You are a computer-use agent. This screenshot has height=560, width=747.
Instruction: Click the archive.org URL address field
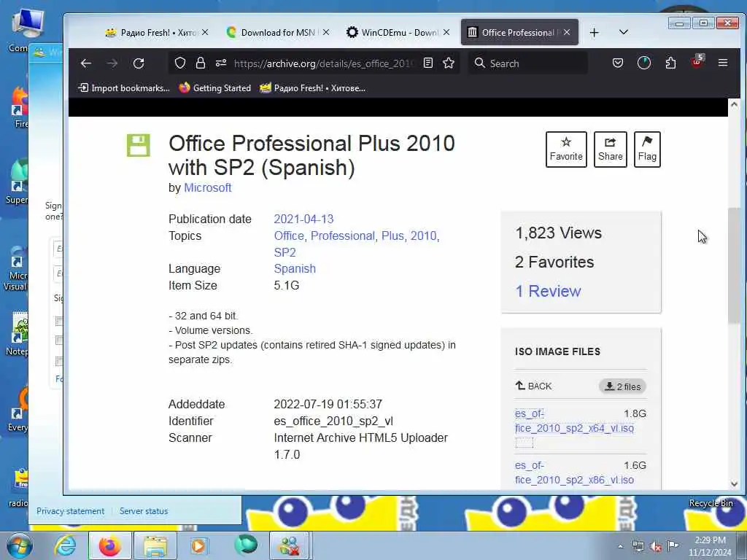(323, 63)
